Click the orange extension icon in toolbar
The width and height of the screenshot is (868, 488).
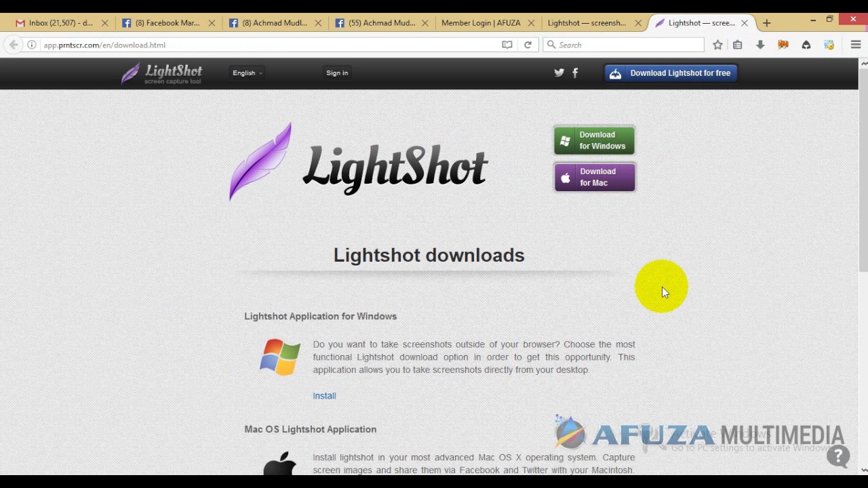[x=783, y=45]
